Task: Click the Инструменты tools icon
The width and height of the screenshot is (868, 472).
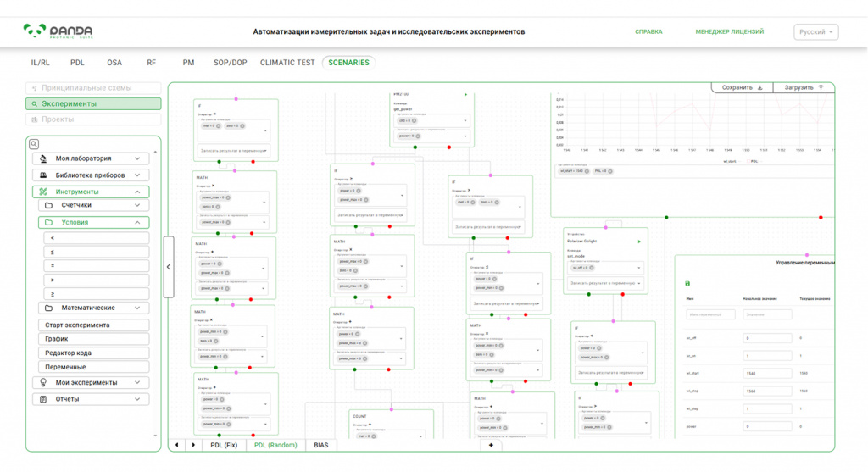Action: click(43, 192)
